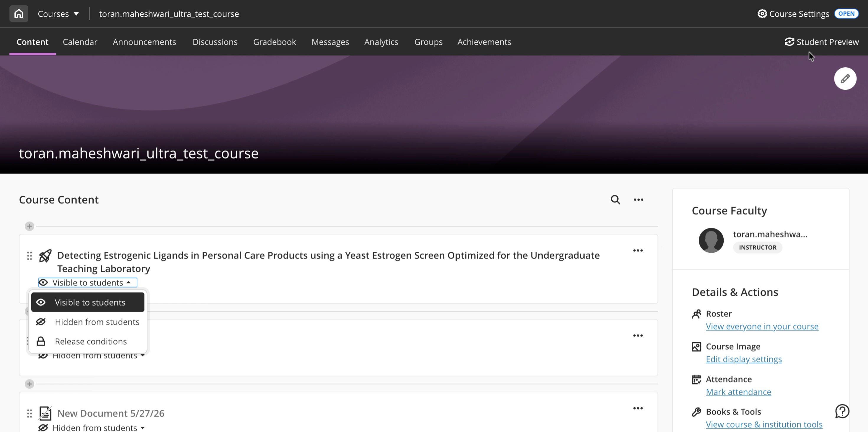Choose Release conditions option
868x432 pixels.
(88, 341)
